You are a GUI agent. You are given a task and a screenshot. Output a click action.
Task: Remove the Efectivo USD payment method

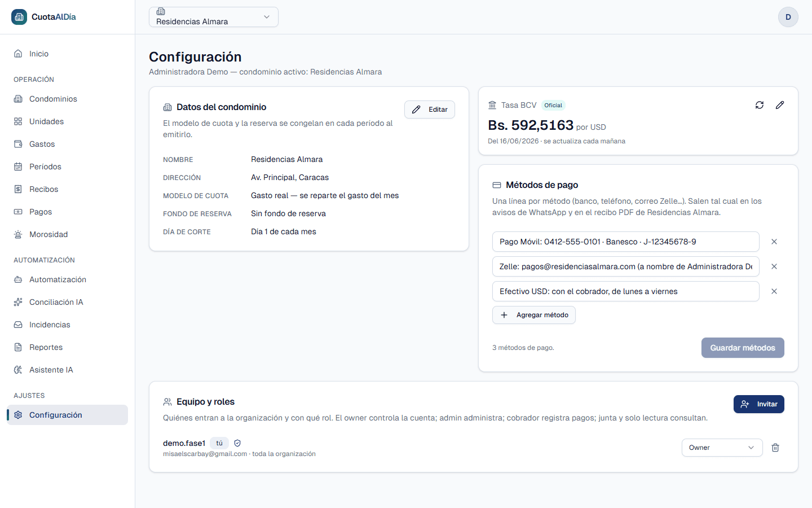point(774,291)
